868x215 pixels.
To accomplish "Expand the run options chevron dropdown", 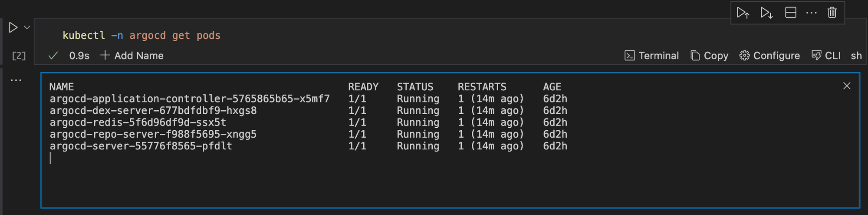I will 27,27.
